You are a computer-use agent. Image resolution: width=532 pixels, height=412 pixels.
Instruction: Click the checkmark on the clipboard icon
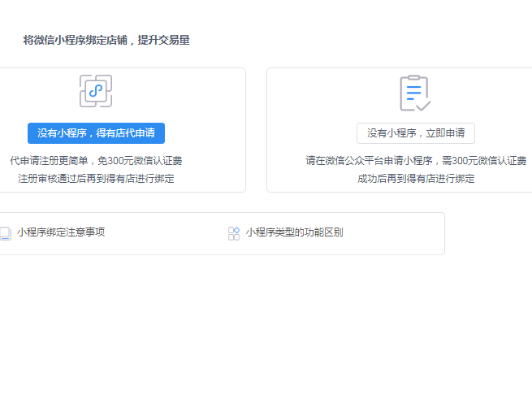(x=422, y=104)
